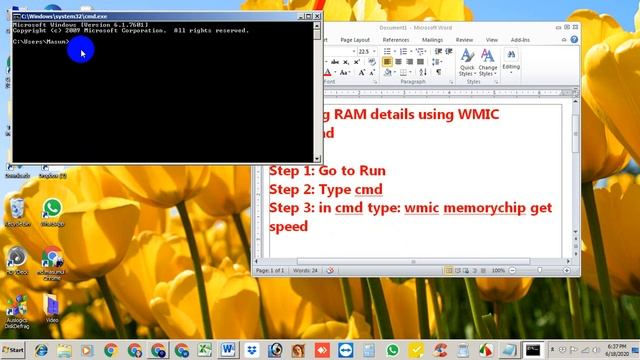Open WhatsApp desktop shortcut

click(x=52, y=212)
